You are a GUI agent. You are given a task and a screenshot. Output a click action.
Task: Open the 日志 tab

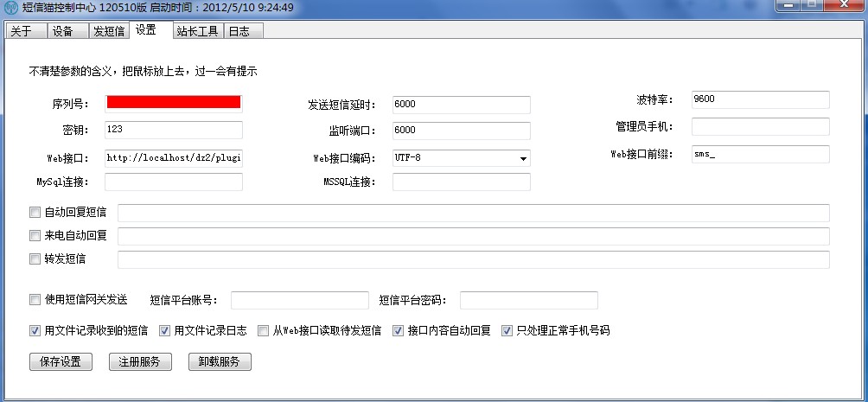coord(243,31)
